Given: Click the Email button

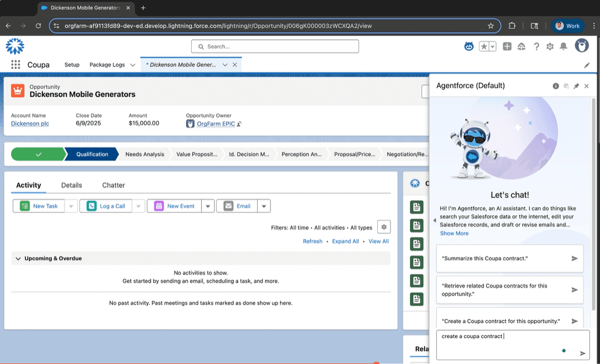Looking at the screenshot, I should click(237, 206).
